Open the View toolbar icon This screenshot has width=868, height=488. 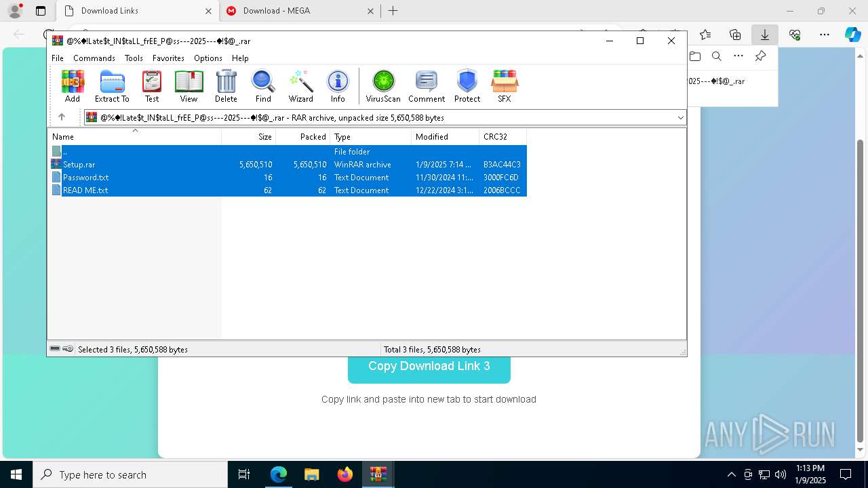point(189,86)
